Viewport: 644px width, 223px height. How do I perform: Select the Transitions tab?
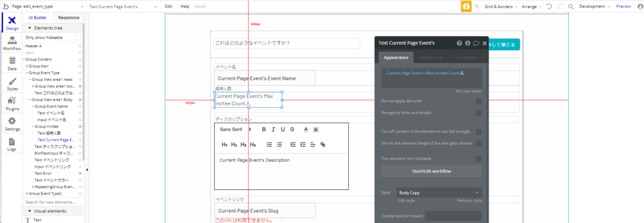pos(465,57)
